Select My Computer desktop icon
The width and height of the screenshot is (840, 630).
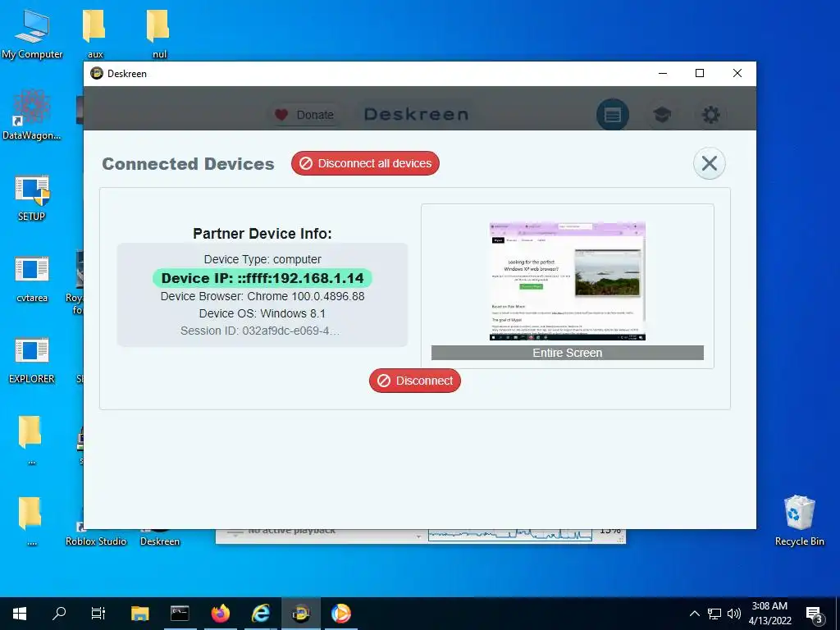tap(32, 34)
